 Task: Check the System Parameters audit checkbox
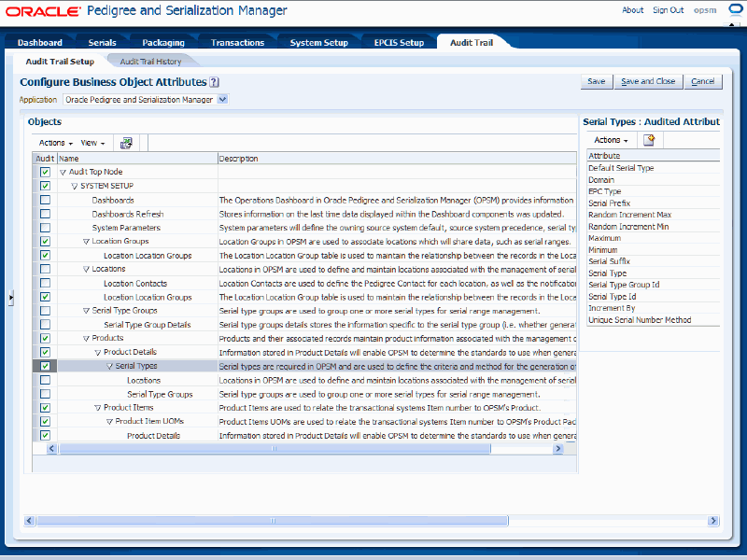pos(45,228)
